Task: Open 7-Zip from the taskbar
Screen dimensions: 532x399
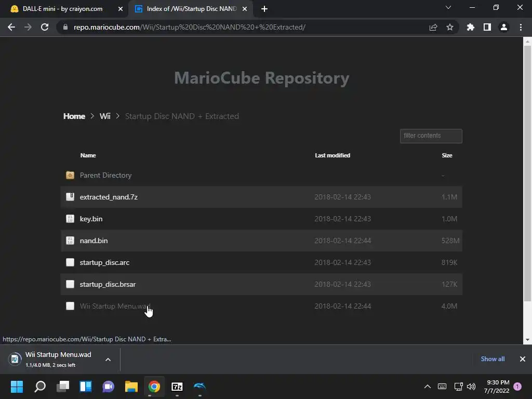Action: pyautogui.click(x=177, y=387)
